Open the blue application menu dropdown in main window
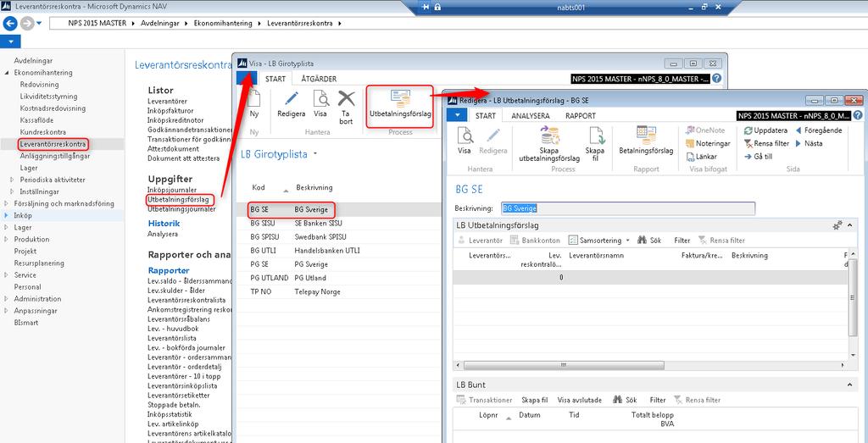 (x=10, y=42)
